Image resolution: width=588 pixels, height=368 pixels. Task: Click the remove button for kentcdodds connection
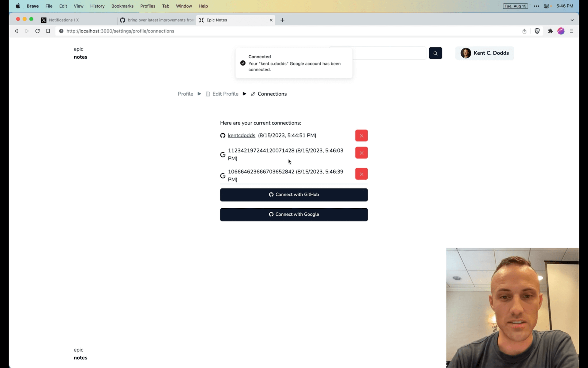click(x=361, y=135)
